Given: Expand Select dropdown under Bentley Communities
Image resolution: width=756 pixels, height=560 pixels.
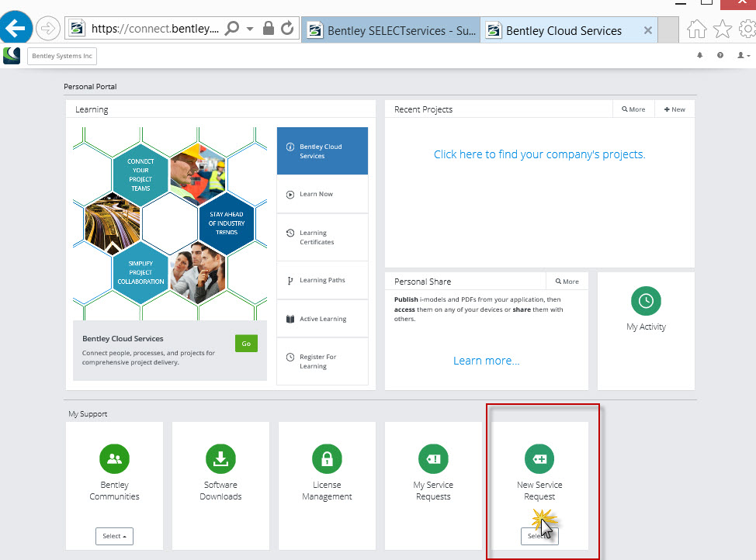Looking at the screenshot, I should point(114,536).
